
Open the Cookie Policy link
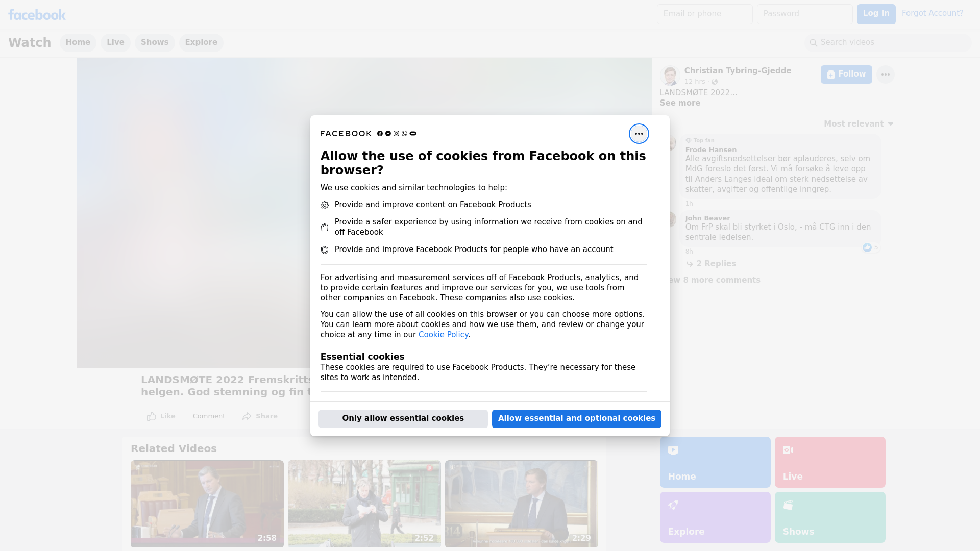(443, 335)
